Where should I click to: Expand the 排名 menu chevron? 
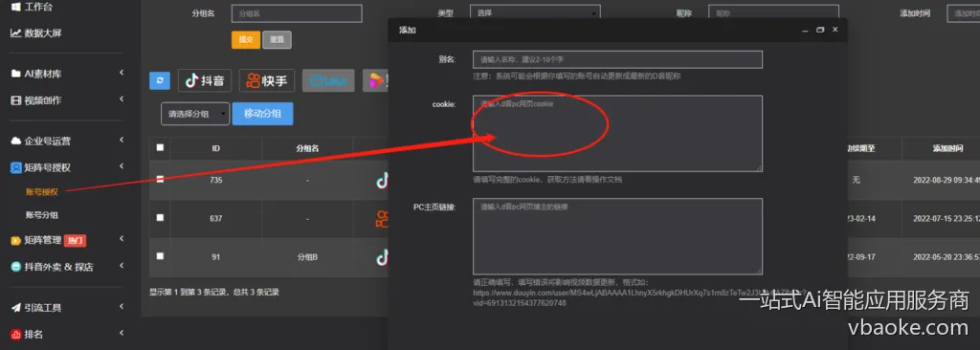pyautogui.click(x=122, y=333)
